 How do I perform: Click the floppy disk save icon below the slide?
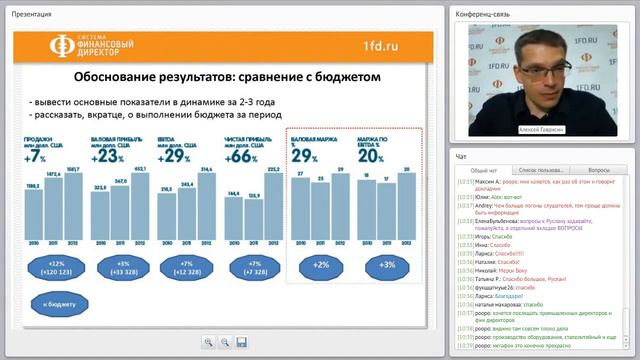(x=242, y=342)
